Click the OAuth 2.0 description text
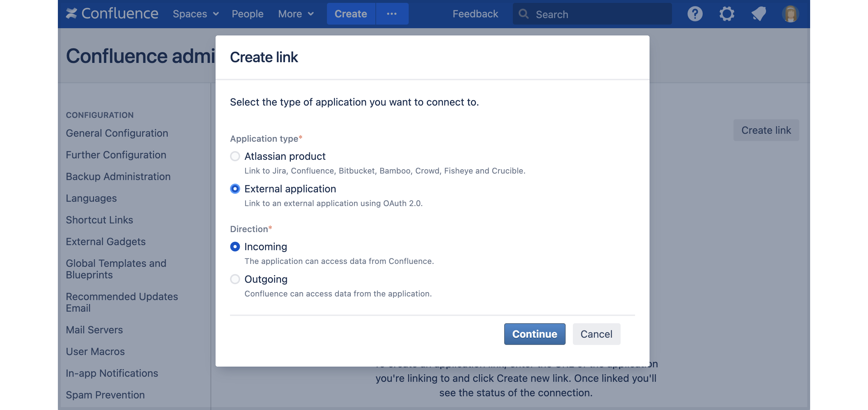Image resolution: width=868 pixels, height=410 pixels. tap(333, 203)
